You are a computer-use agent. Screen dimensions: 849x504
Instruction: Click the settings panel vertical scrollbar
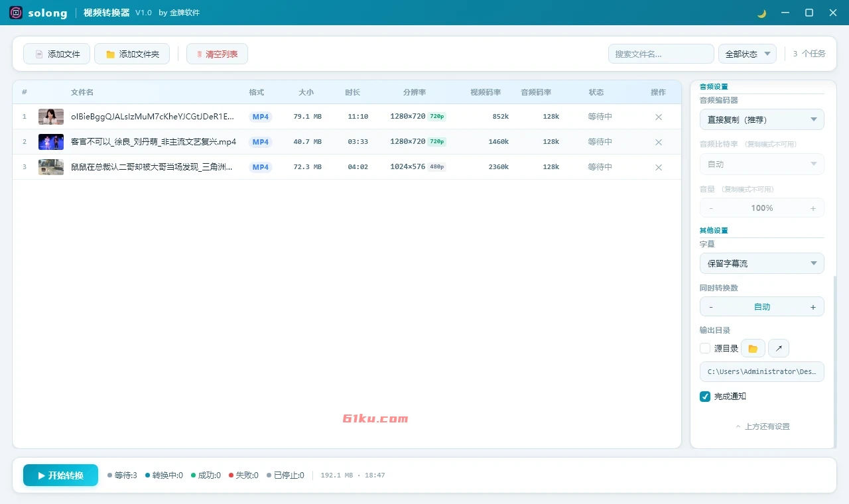pos(834,361)
